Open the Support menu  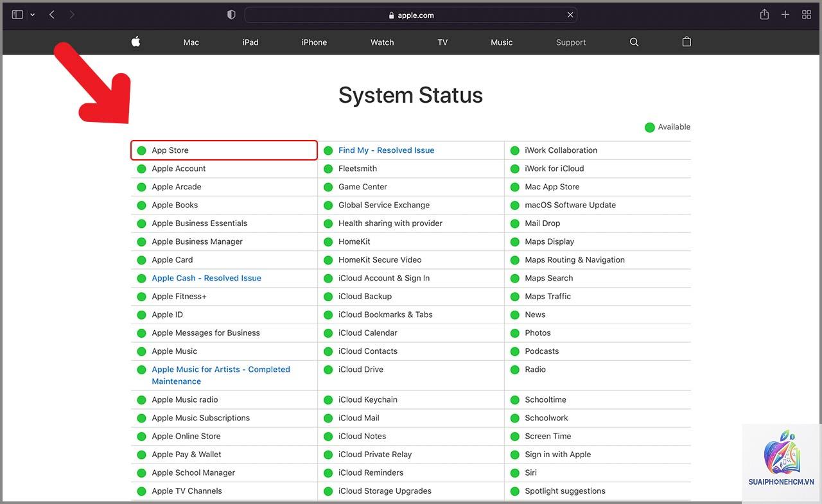coord(571,42)
